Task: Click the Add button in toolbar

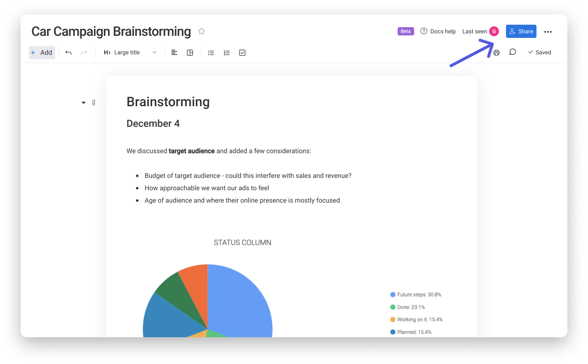Action: (x=42, y=53)
